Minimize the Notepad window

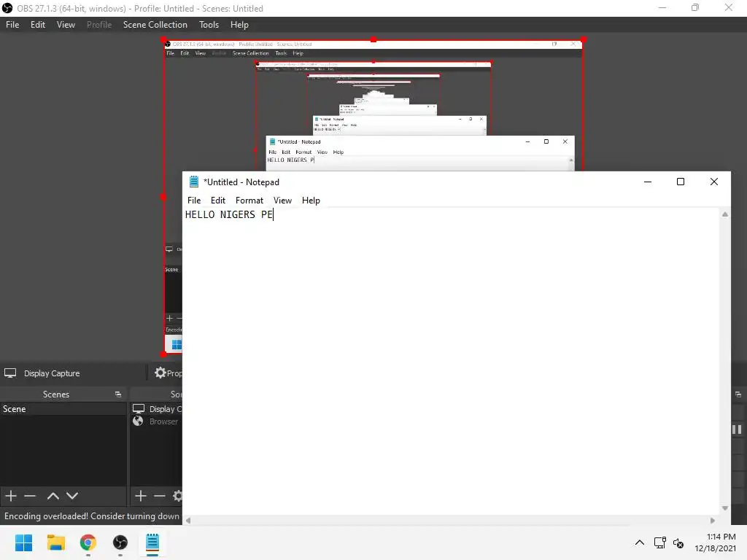648,182
